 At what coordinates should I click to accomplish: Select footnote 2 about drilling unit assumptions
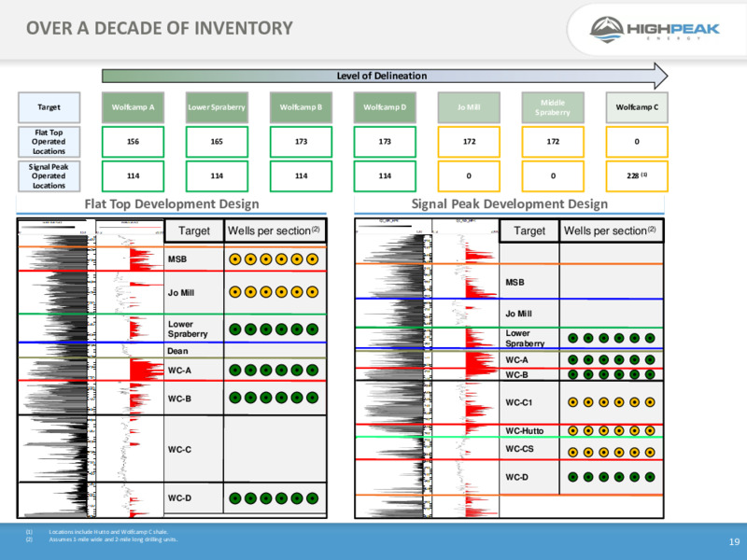pyautogui.click(x=102, y=539)
